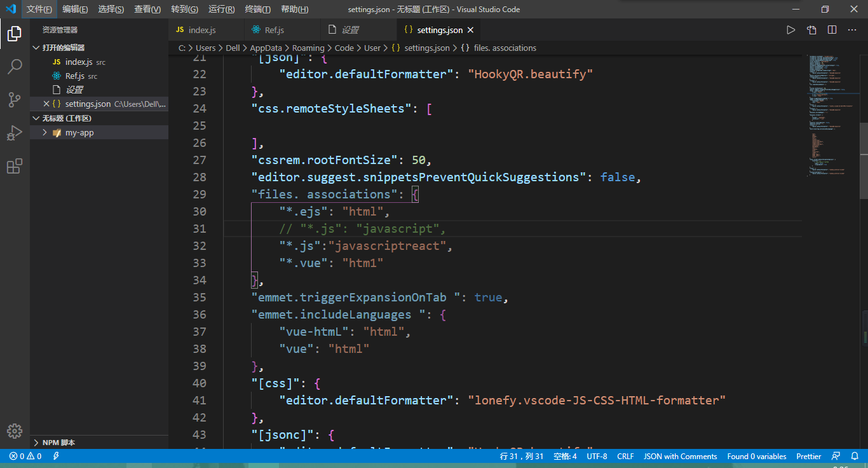Select Ref.js in open editors list
The height and width of the screenshot is (468, 868).
pyautogui.click(x=99, y=76)
